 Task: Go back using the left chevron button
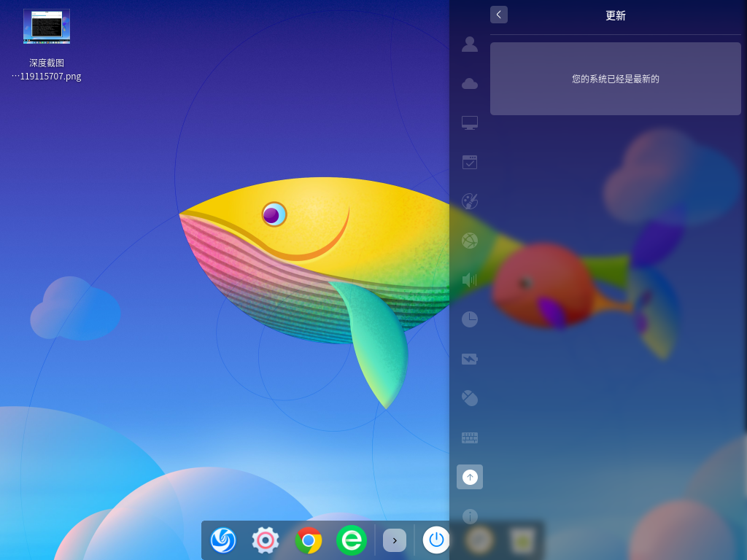pos(499,15)
